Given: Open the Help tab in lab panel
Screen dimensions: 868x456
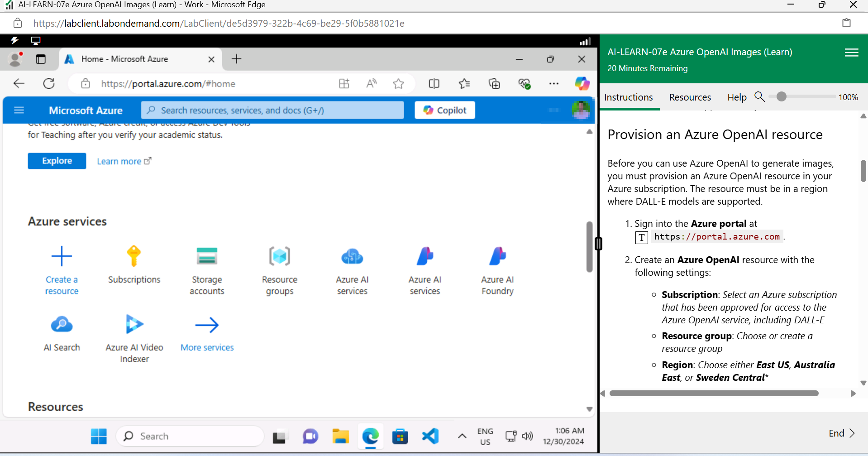Looking at the screenshot, I should 736,97.
